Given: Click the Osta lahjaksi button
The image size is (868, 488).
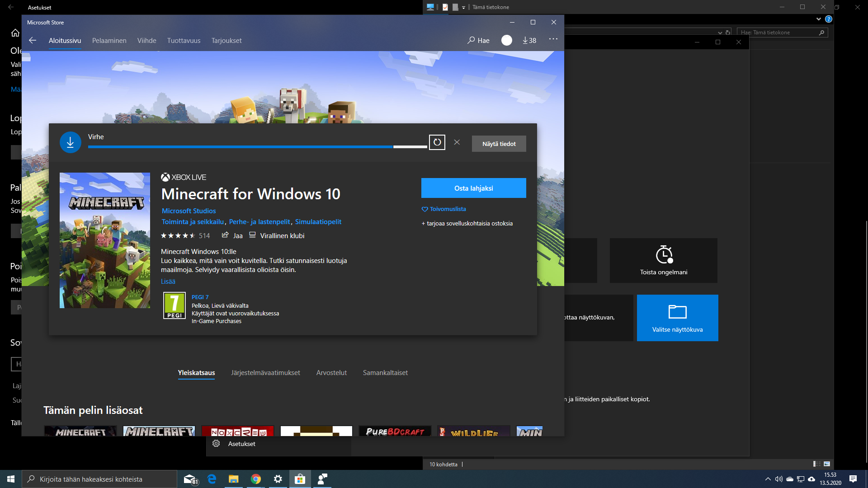Looking at the screenshot, I should [473, 188].
